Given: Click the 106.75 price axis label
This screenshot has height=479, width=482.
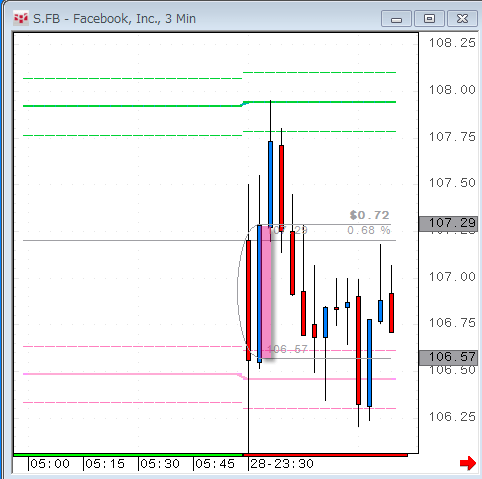Looking at the screenshot, I should [x=452, y=323].
